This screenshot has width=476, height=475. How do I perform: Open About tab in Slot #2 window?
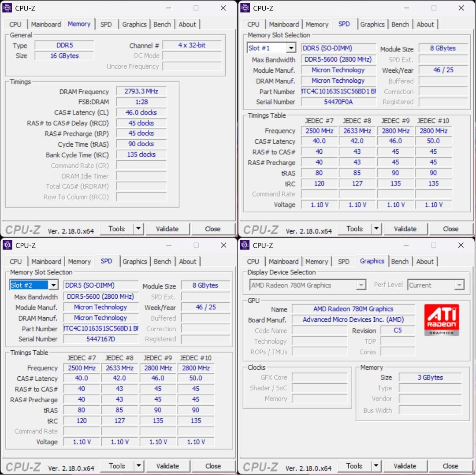pyautogui.click(x=188, y=261)
